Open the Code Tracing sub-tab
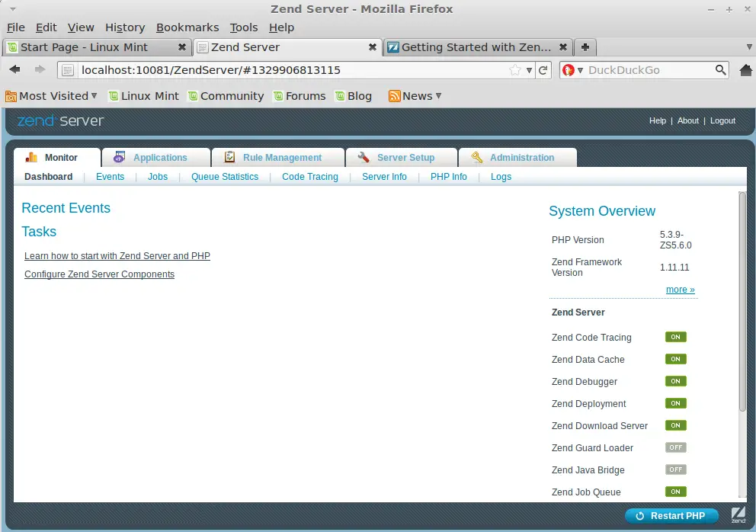Viewport: 756px width, 532px height. click(310, 177)
